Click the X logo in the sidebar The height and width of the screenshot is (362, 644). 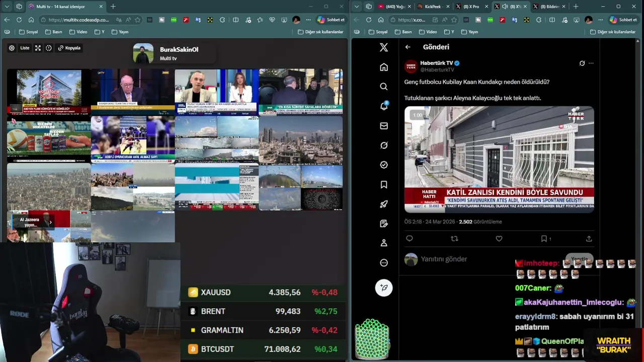click(x=384, y=47)
